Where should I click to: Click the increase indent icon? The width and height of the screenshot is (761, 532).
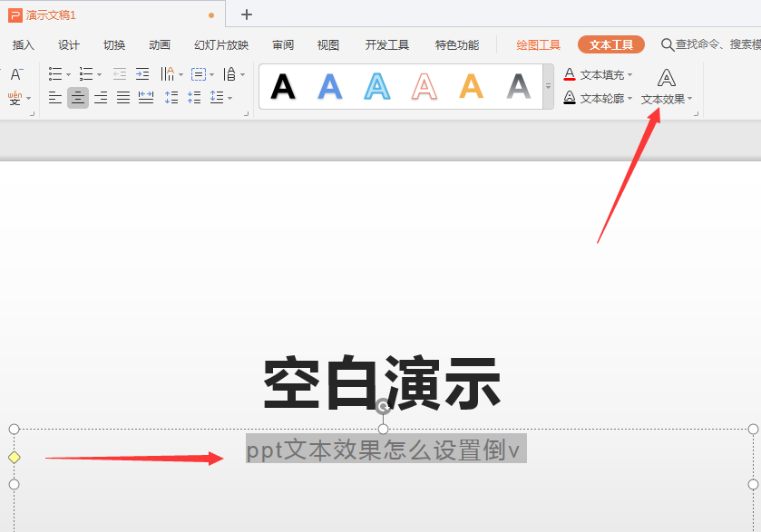click(x=142, y=74)
